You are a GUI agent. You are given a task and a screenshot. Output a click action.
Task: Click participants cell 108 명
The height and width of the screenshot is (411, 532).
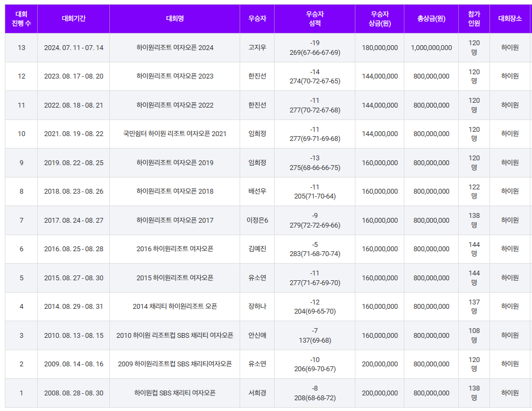pyautogui.click(x=474, y=336)
